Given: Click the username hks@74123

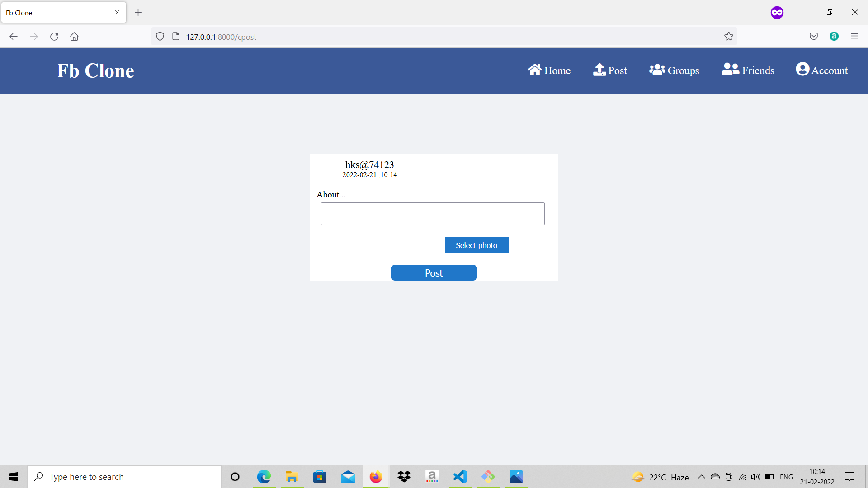Looking at the screenshot, I should [369, 164].
